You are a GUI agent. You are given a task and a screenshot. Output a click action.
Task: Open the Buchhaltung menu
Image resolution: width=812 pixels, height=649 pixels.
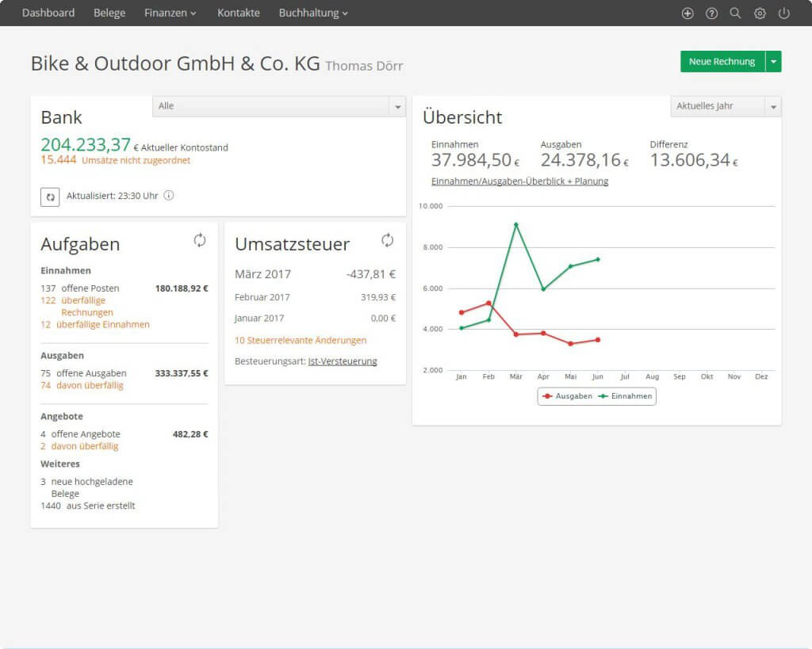312,13
